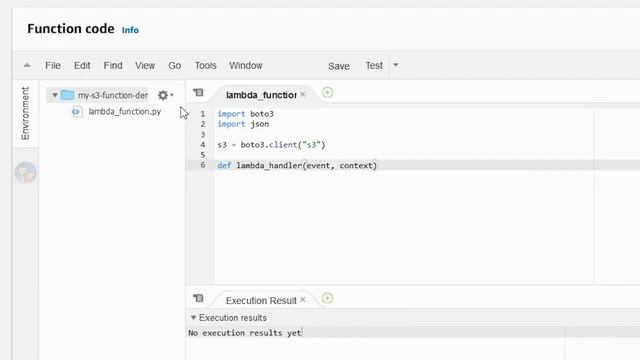640x360 pixels.
Task: Open the Tools menu
Action: pyautogui.click(x=205, y=66)
